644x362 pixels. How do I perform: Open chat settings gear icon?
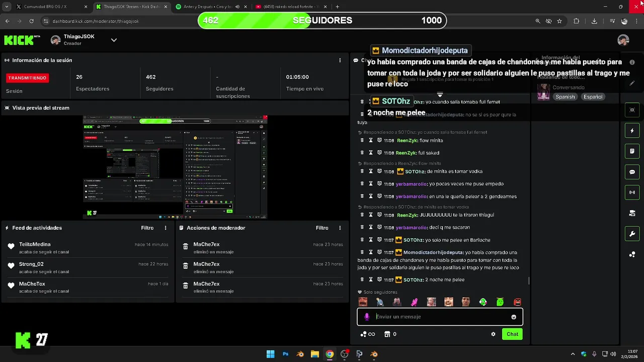point(493,334)
